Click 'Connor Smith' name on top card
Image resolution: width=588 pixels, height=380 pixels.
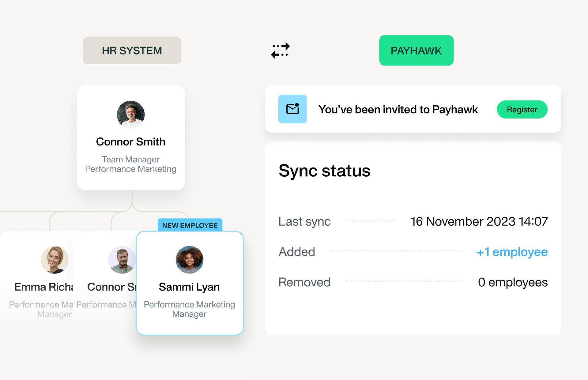[131, 142]
